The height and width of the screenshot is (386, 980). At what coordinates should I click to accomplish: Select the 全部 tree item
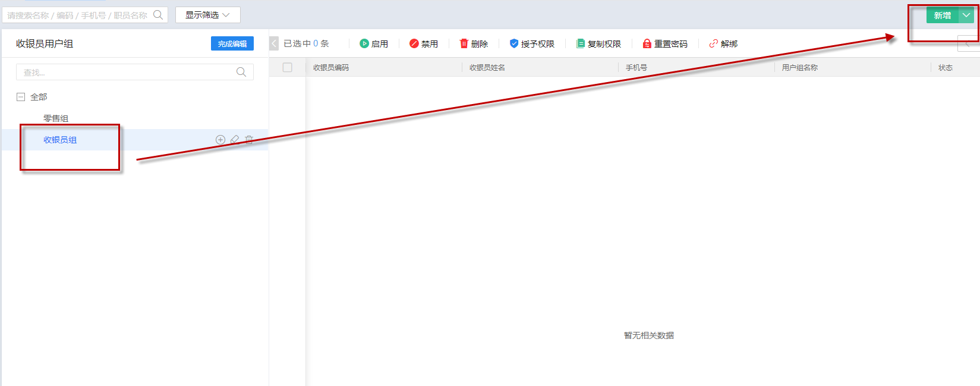[x=39, y=97]
